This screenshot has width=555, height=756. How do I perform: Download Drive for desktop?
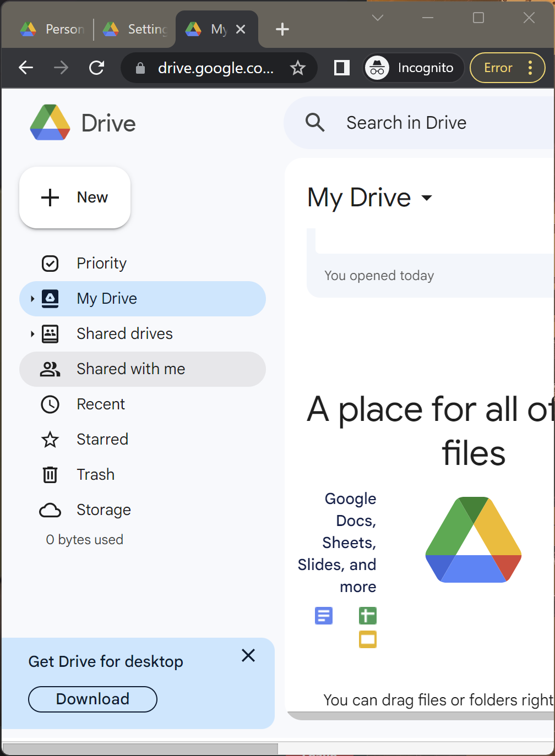[92, 699]
